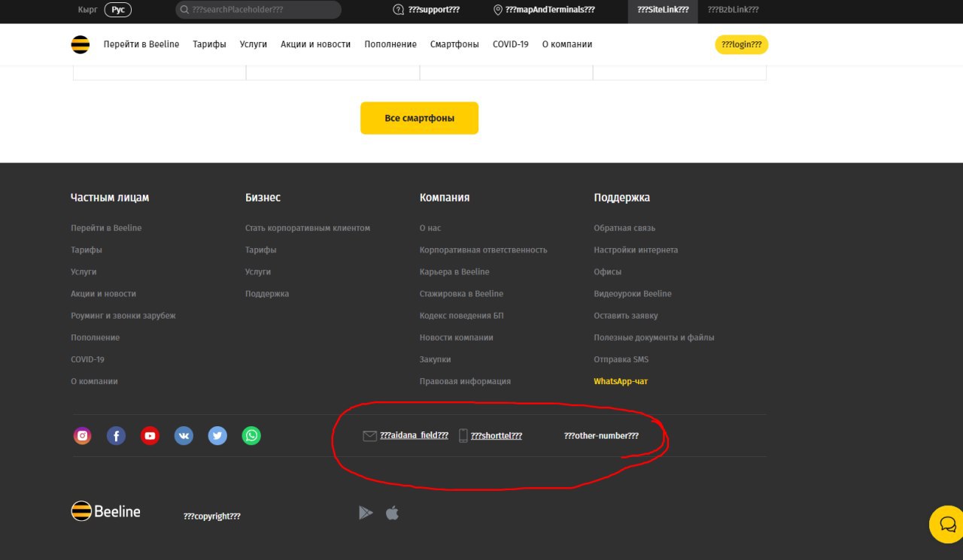Open Оставить заявку link
Image resolution: width=963 pixels, height=560 pixels.
pos(626,316)
